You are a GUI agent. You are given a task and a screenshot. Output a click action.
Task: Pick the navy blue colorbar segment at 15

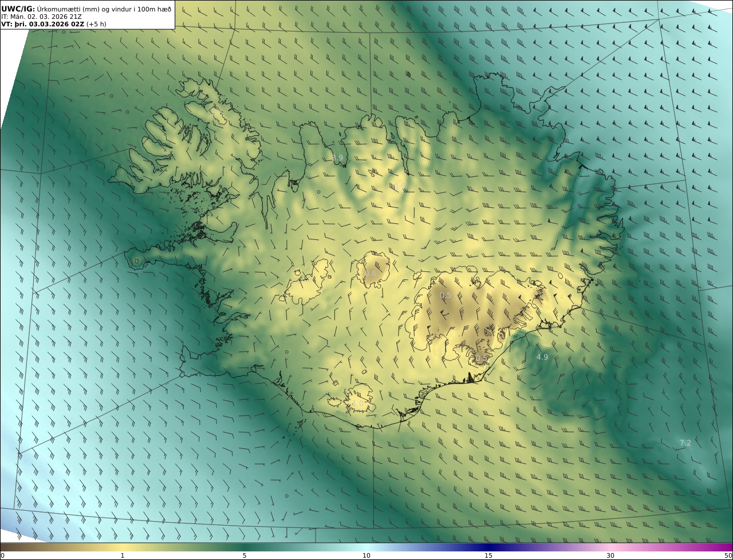[488, 547]
